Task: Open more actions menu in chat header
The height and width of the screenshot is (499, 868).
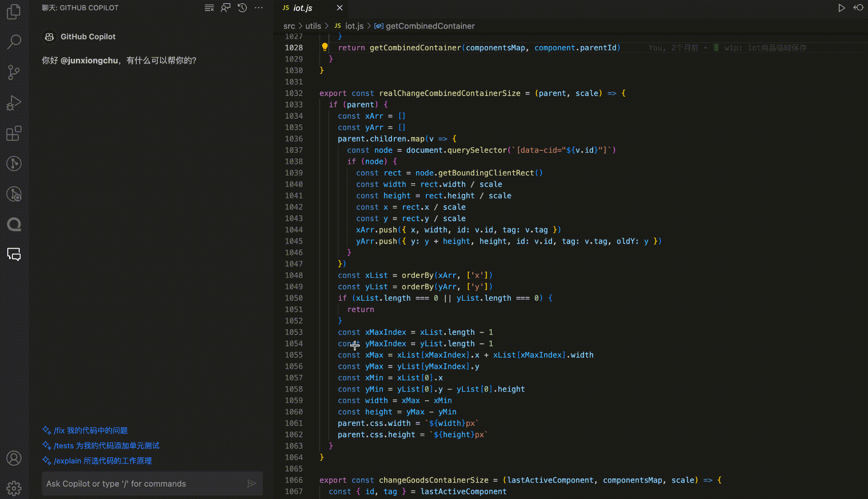Action: (259, 8)
